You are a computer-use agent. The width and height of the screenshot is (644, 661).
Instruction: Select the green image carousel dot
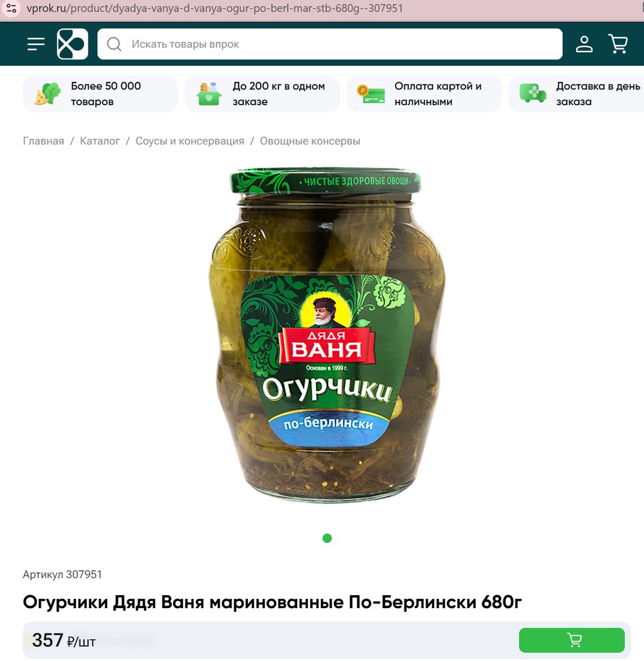pos(327,538)
